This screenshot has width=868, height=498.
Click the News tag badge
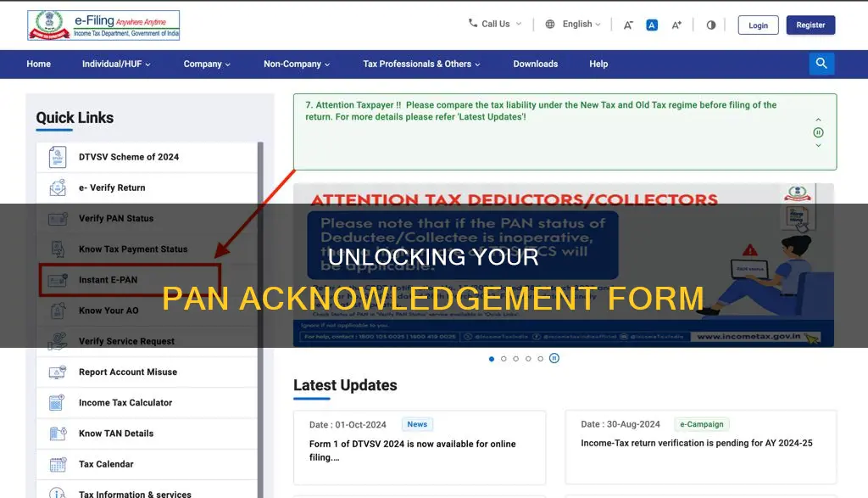(x=417, y=424)
